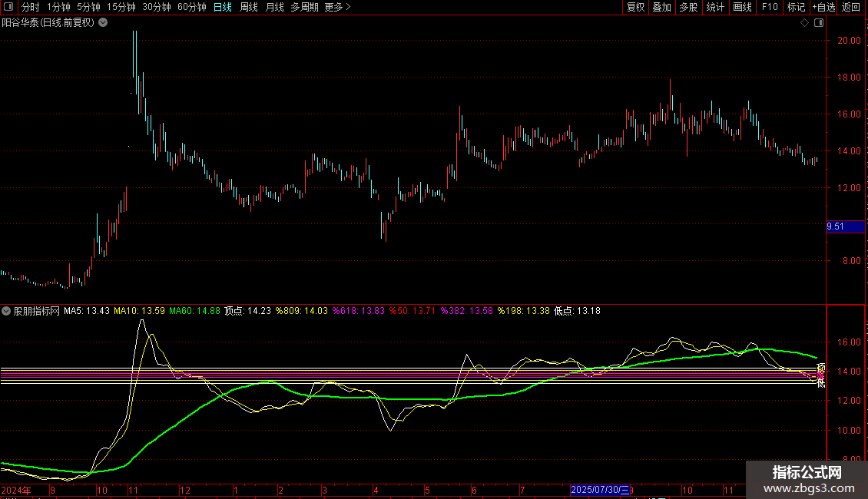The image size is (868, 499).
Task: Click the %50: 13.71 value label
Action: [x=412, y=311]
